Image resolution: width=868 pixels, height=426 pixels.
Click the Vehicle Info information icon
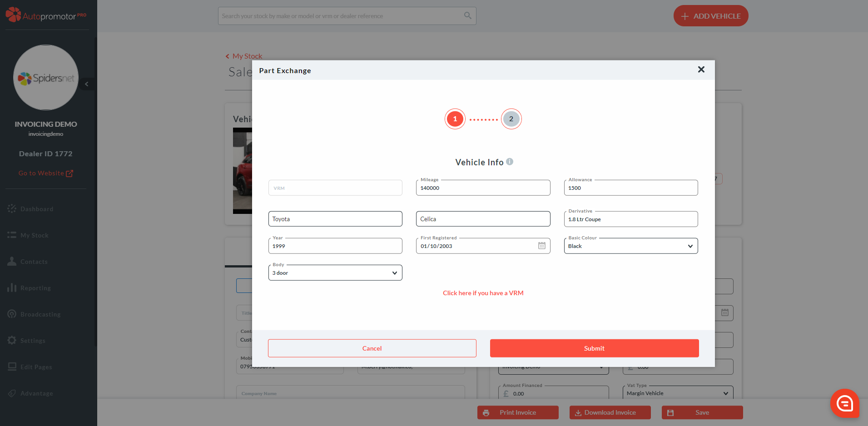pyautogui.click(x=510, y=162)
